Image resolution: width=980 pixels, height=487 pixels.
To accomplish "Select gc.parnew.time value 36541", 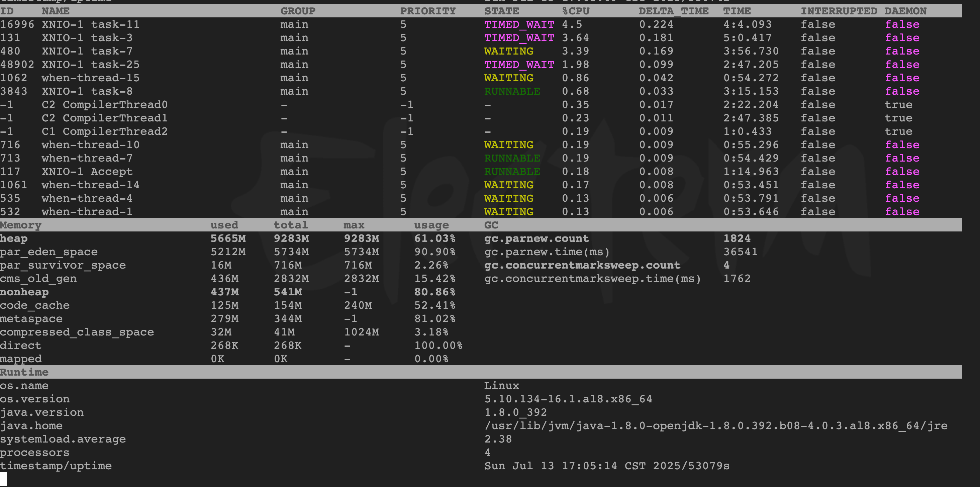I will click(x=740, y=252).
